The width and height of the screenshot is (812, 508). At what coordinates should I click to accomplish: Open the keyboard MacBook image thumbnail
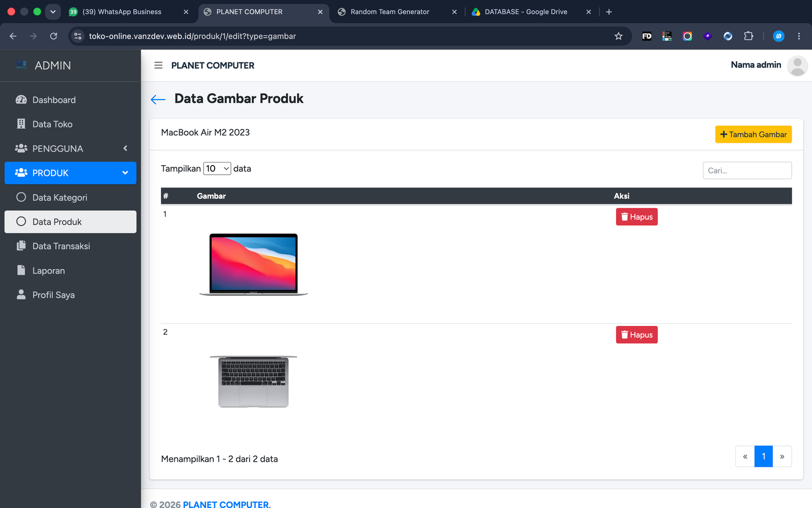[253, 382]
